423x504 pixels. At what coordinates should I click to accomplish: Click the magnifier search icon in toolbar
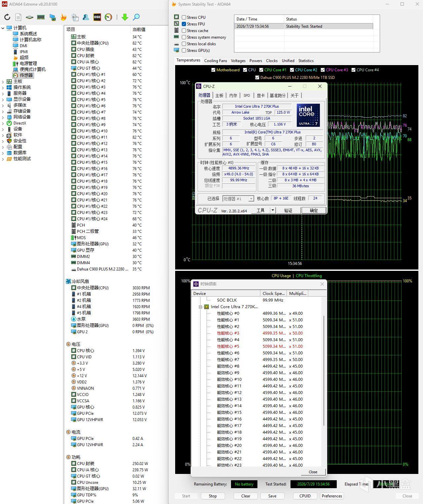tap(136, 17)
